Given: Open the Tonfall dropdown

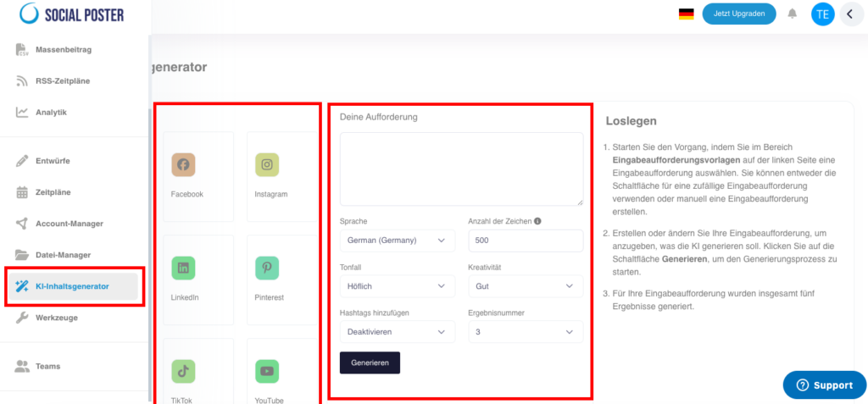Looking at the screenshot, I should 397,286.
